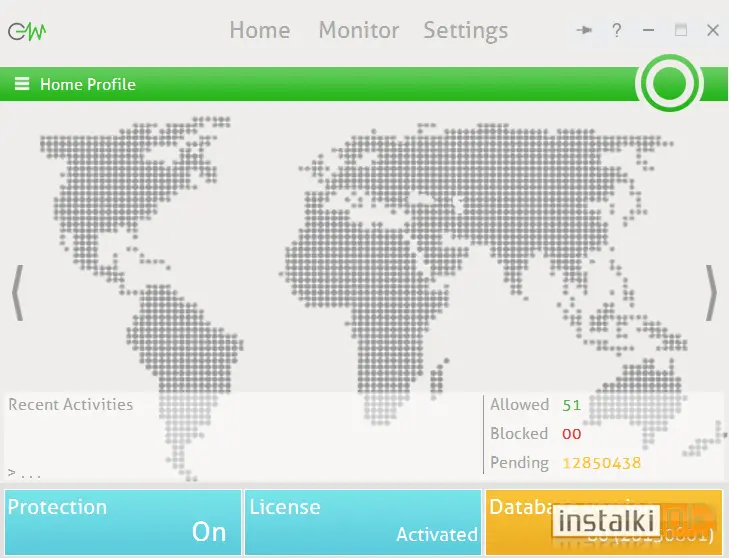Viewport: 729px width, 558px height.
Task: Minimize the firewall window
Action: 649,30
